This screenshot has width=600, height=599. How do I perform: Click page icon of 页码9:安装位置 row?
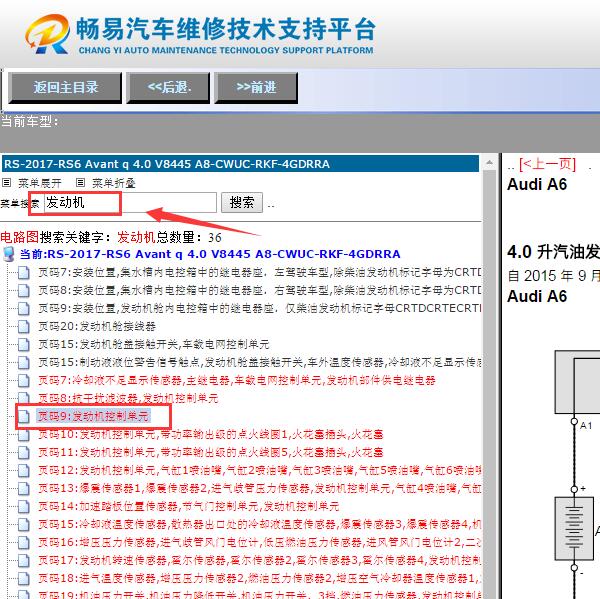coord(24,309)
